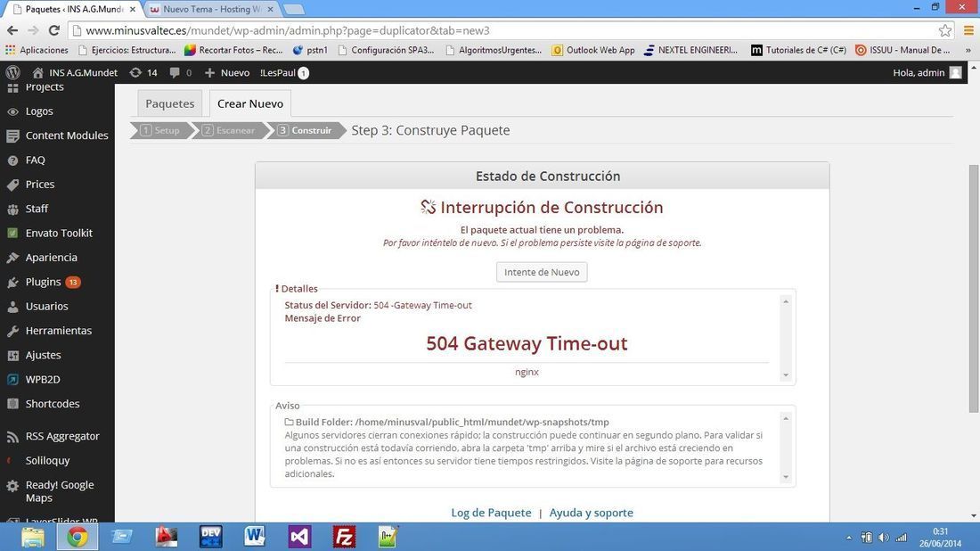Click wizard step 2 Escanear
The image size is (980, 551).
[229, 130]
